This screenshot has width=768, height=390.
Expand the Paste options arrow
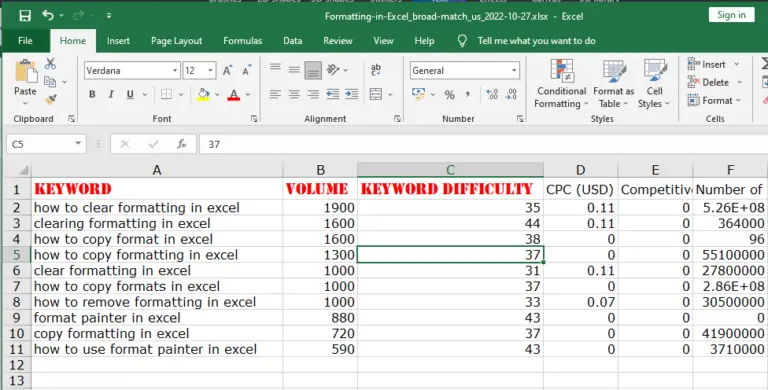pos(25,103)
